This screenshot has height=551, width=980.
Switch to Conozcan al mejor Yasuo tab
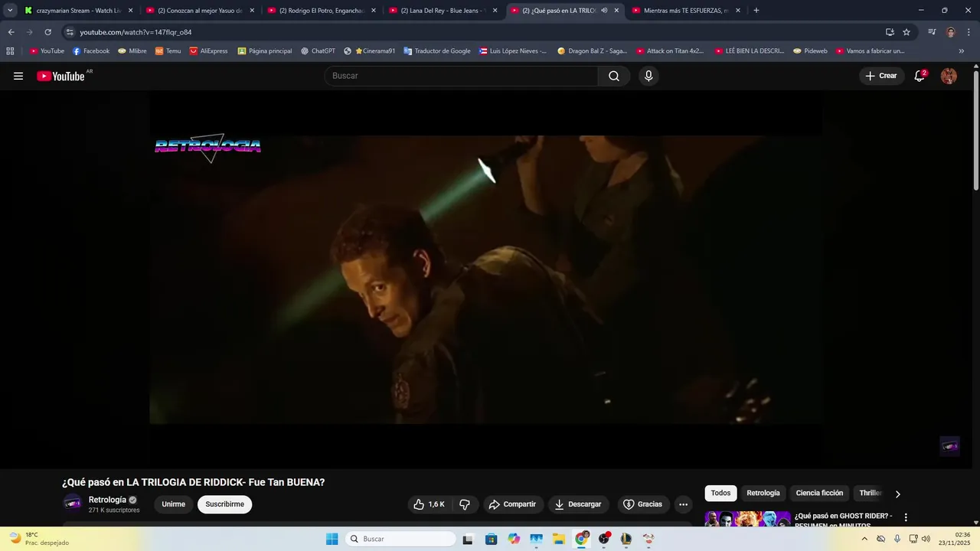pyautogui.click(x=200, y=11)
